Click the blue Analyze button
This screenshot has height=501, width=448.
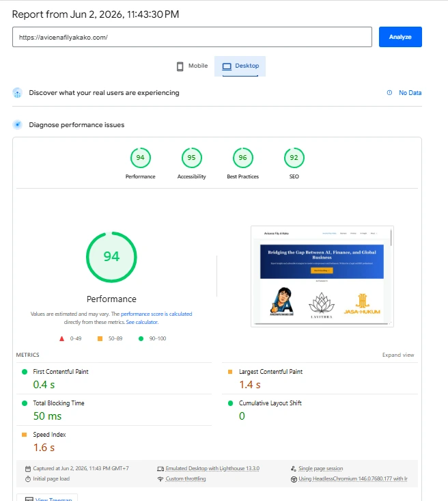[x=400, y=37]
